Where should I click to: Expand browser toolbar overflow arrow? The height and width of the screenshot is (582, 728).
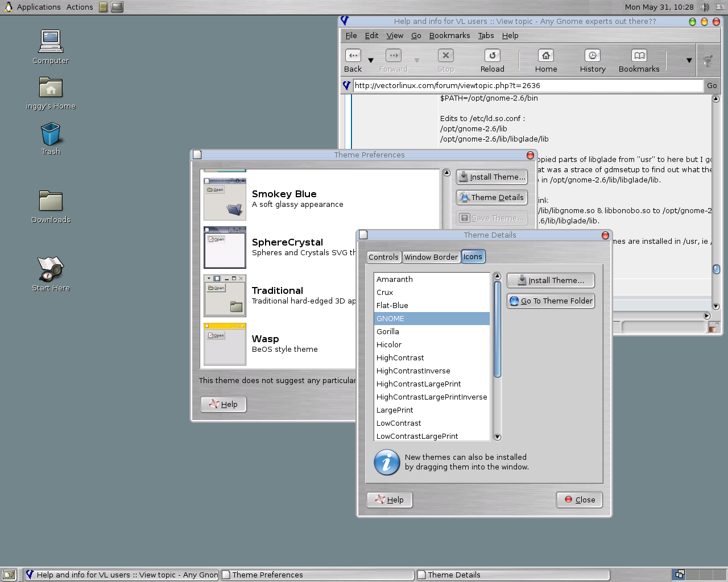(x=689, y=60)
